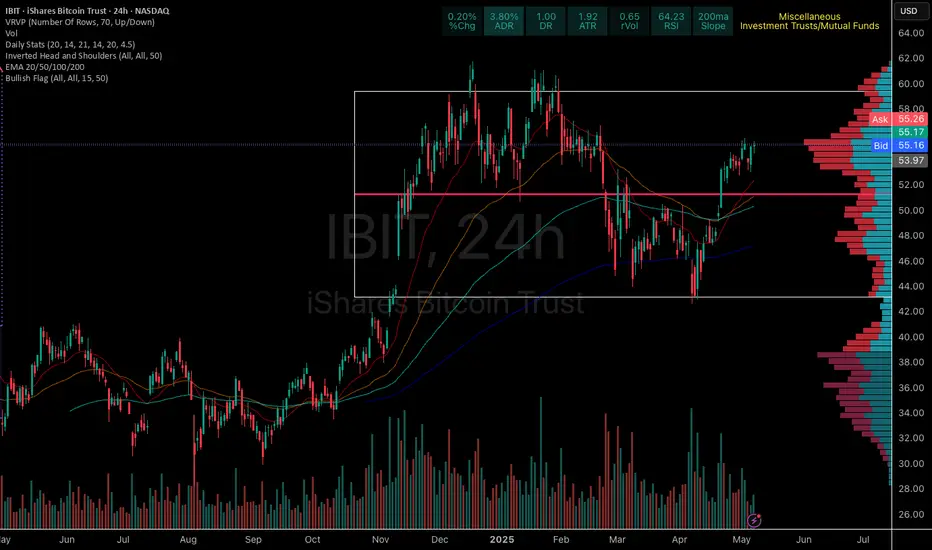Click the Dec label on the time axis

click(439, 540)
